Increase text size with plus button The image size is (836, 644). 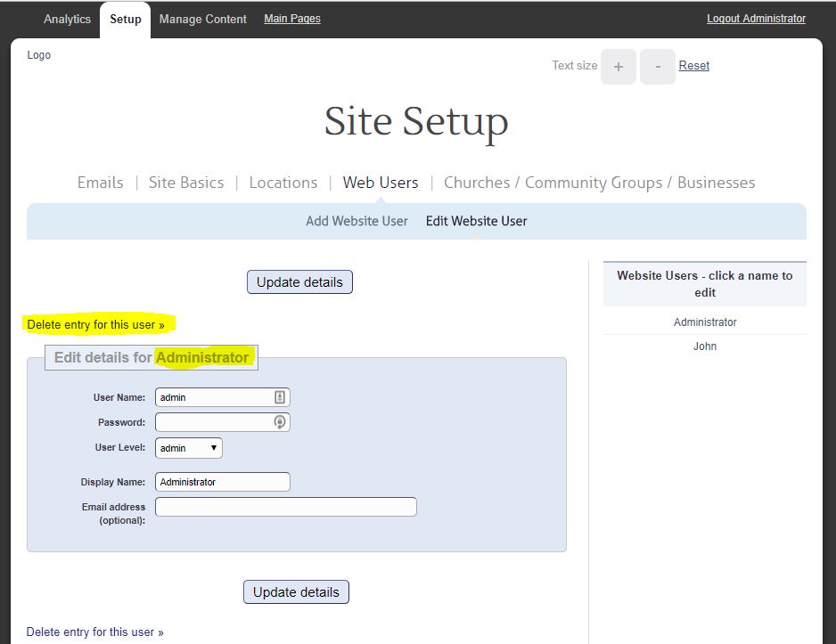coord(619,67)
